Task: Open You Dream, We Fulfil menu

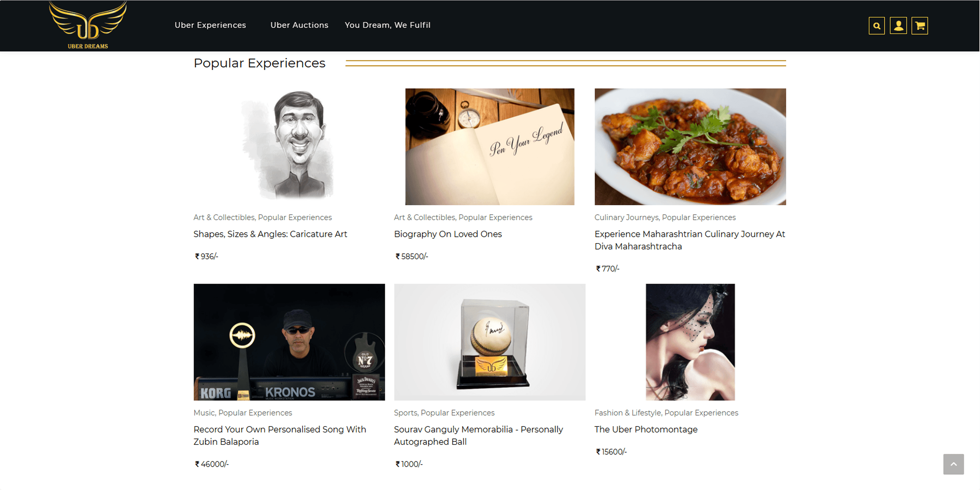Action: pos(387,25)
